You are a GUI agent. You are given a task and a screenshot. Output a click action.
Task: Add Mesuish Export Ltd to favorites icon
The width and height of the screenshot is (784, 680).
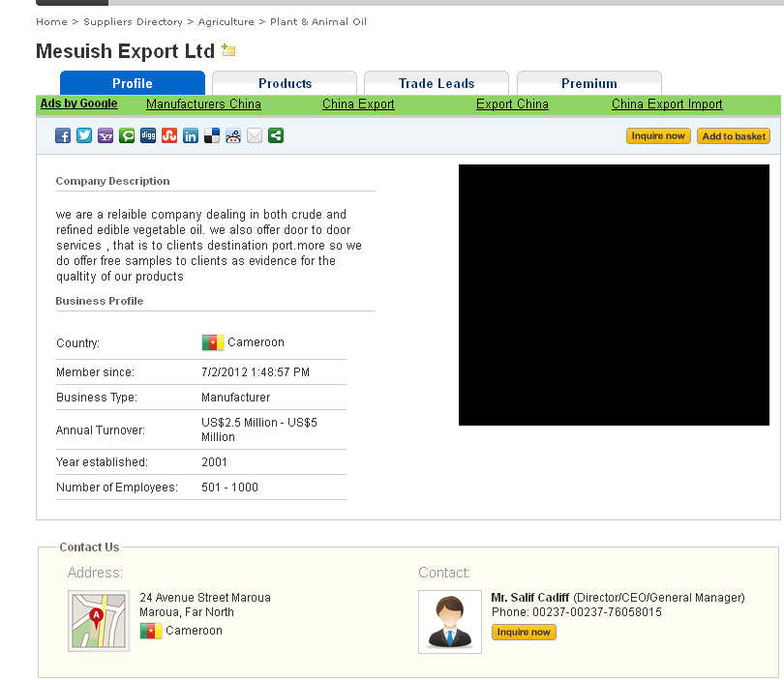pyautogui.click(x=228, y=50)
